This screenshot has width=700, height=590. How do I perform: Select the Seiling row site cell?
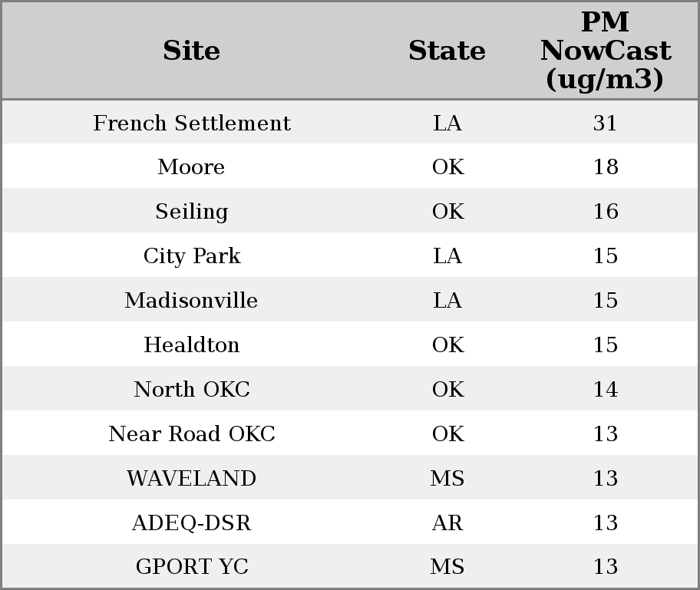(x=191, y=212)
